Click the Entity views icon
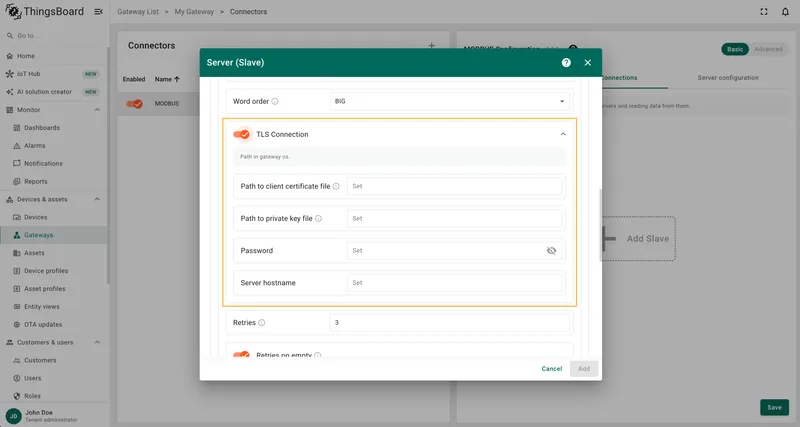The height and width of the screenshot is (427, 800). 17,307
